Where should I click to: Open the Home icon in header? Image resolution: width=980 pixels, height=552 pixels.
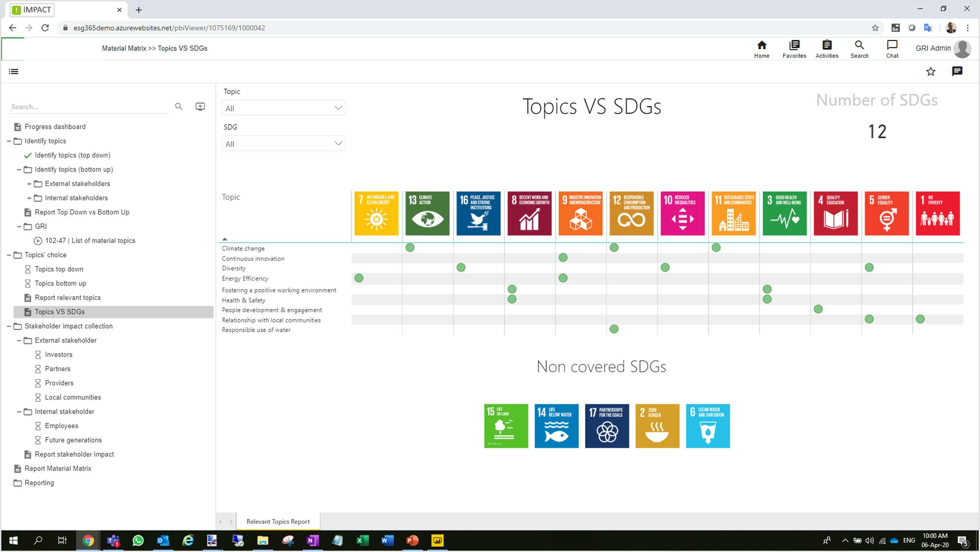click(x=761, y=46)
